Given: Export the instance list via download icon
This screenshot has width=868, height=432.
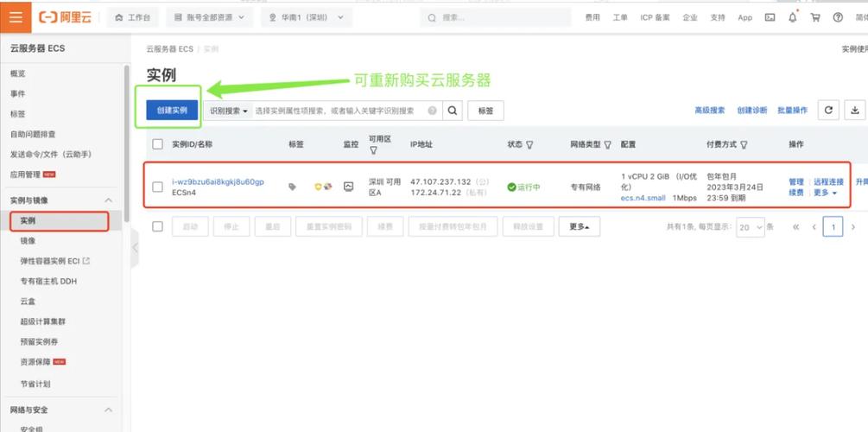Looking at the screenshot, I should [x=855, y=111].
